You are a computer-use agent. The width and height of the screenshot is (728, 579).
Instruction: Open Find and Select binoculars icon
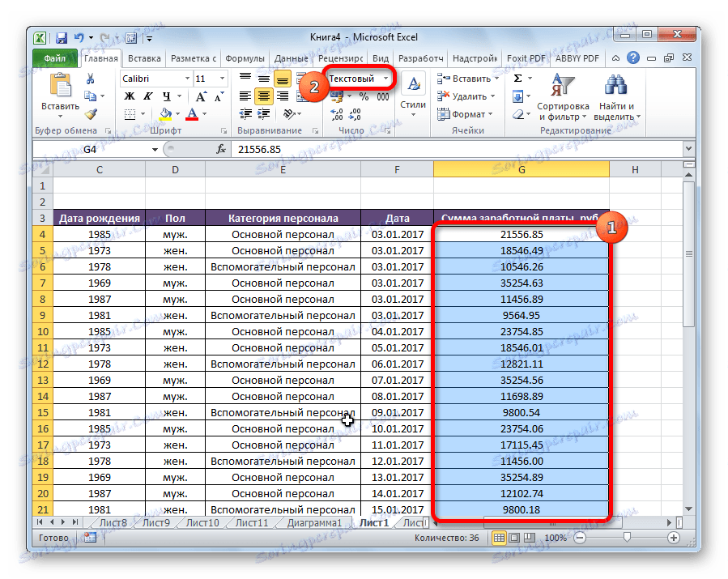[618, 83]
